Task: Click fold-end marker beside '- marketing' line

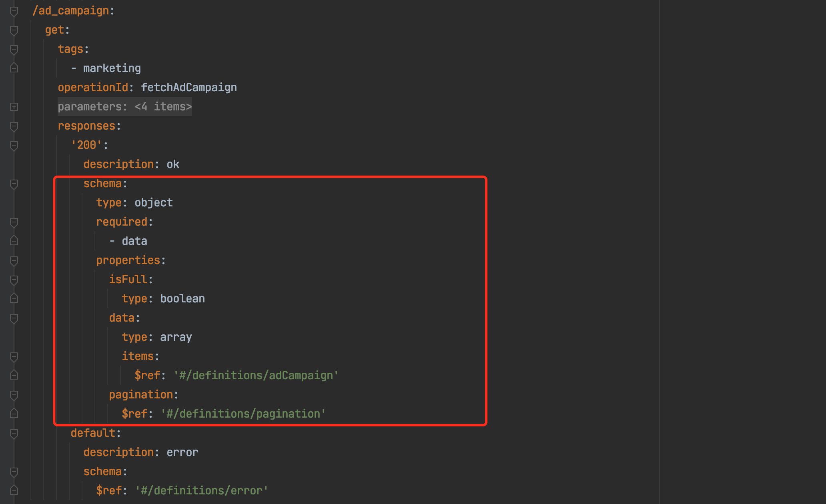Action: 14,68
